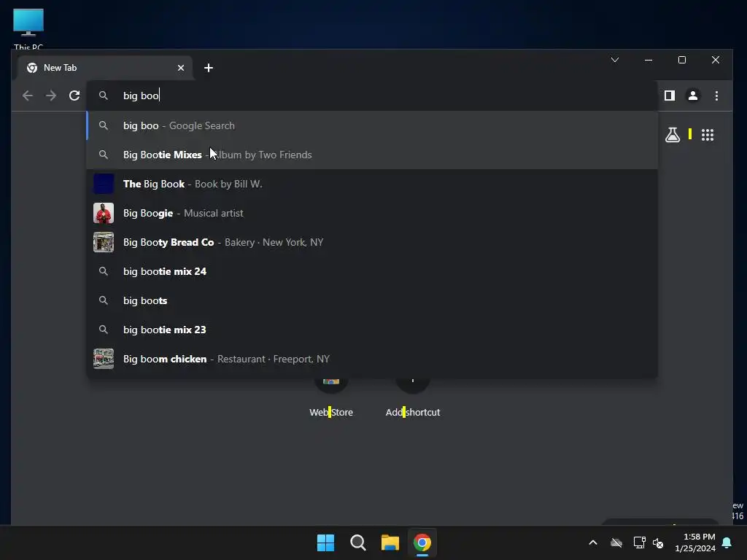Viewport: 747px width, 560px height.
Task: Open the side panel icon
Action: 670,96
